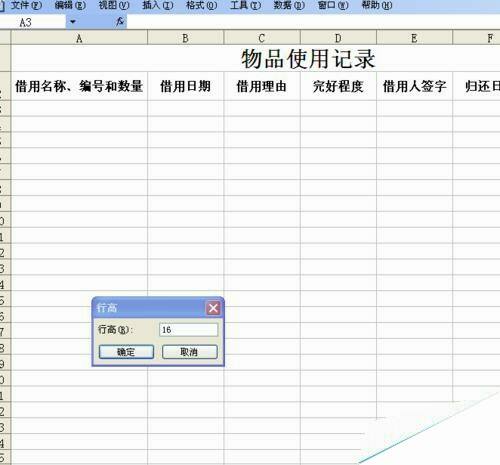Select column E header

click(414, 38)
